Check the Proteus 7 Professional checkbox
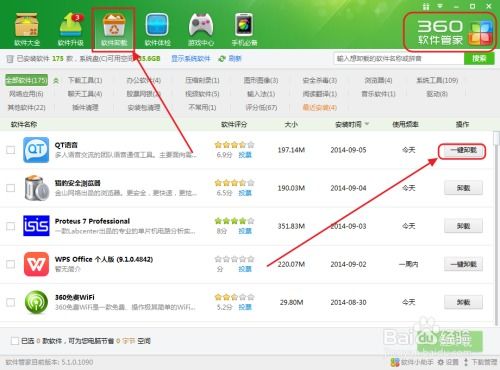Image resolution: width=500 pixels, height=370 pixels. click(x=11, y=226)
